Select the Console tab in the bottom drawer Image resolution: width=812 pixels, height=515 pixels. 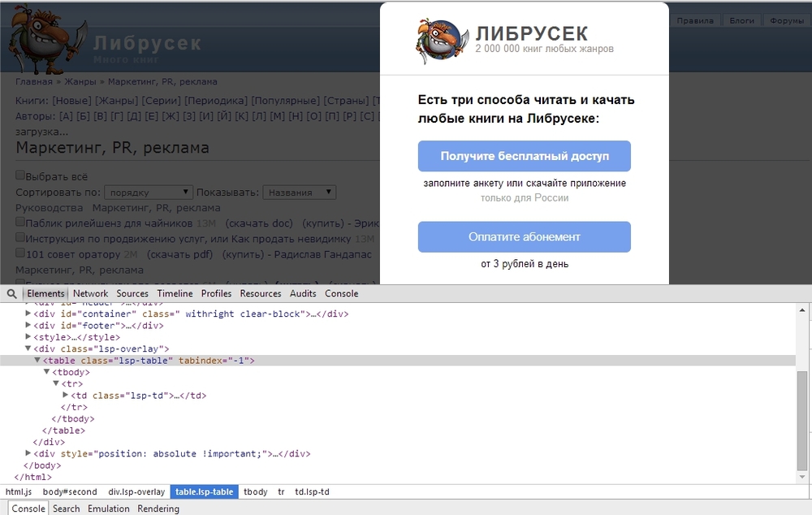[28, 509]
